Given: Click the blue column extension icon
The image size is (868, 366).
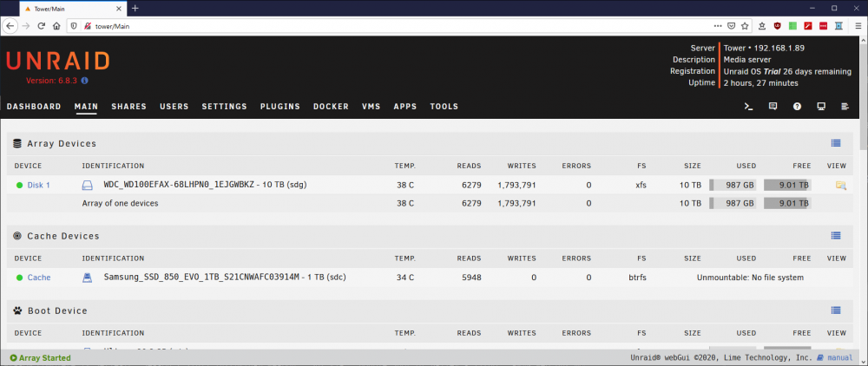Looking at the screenshot, I should click(x=838, y=25).
